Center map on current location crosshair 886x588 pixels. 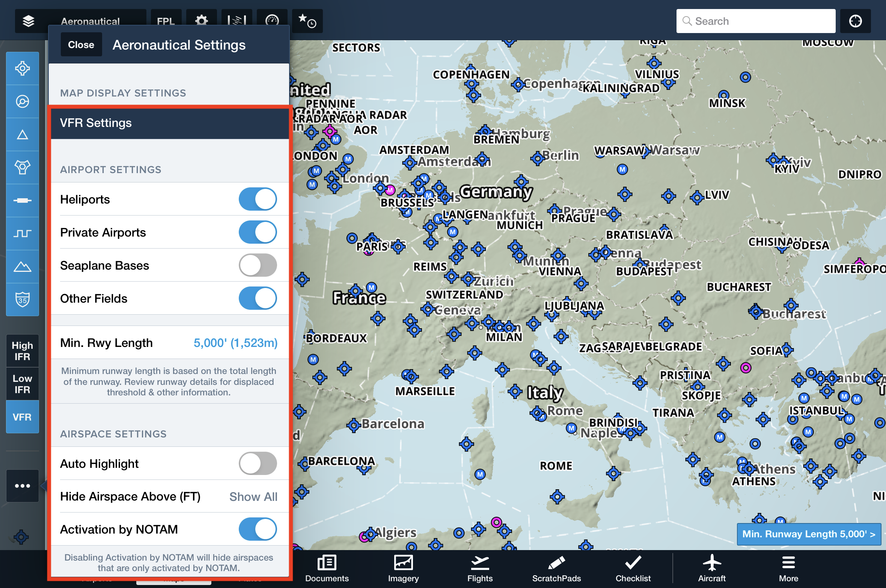[856, 21]
